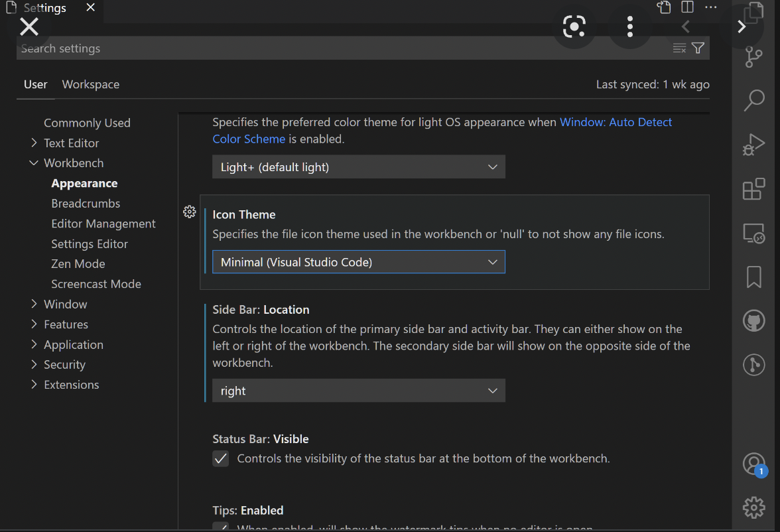Screen dimensions: 780x532
Task: Open the Icon Theme dropdown
Action: pos(359,262)
